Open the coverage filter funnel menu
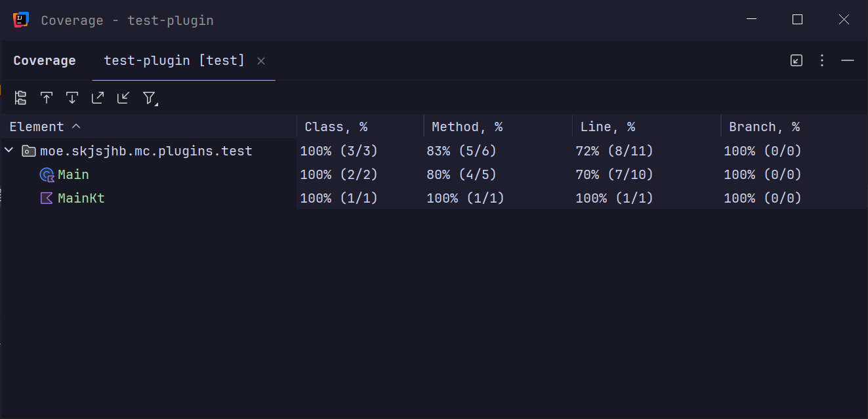Viewport: 868px width, 419px height. pos(150,98)
